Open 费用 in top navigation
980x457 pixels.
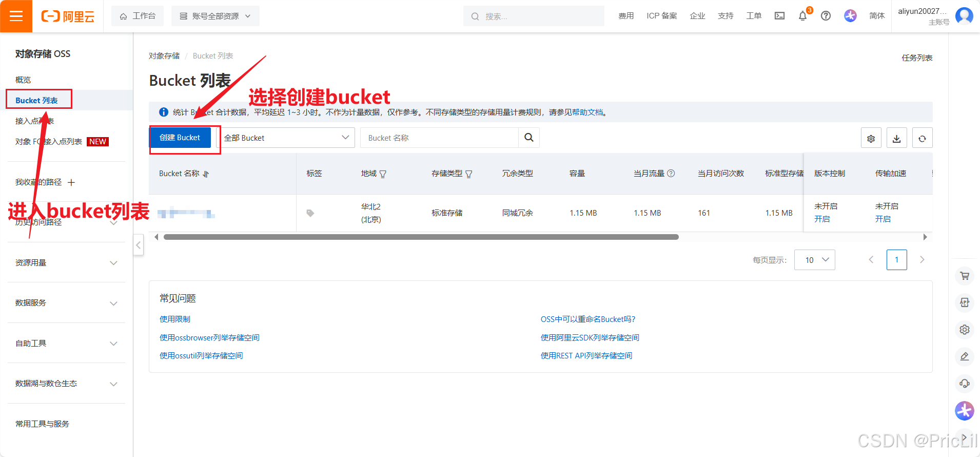click(626, 16)
